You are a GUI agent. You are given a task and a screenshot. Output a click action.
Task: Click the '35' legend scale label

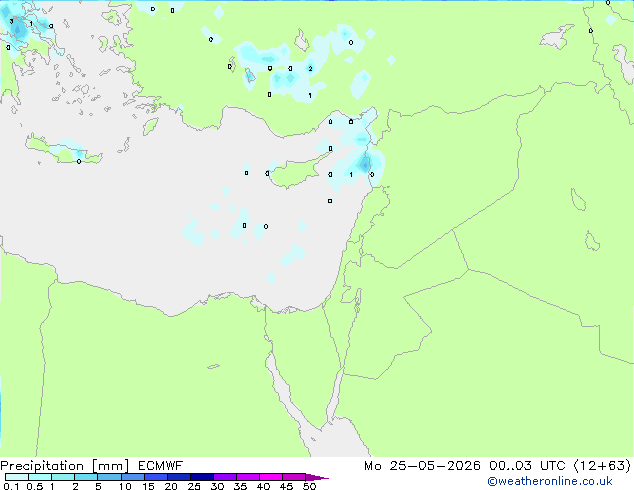240,486
